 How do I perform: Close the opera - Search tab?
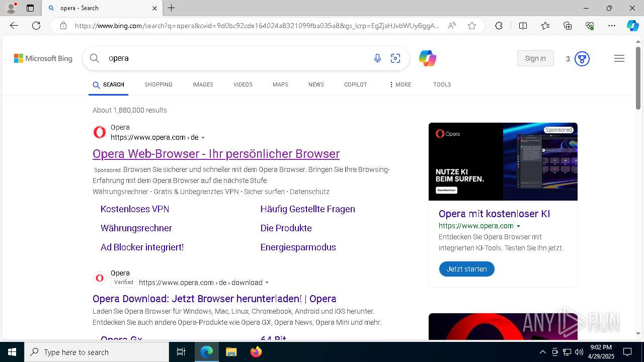click(155, 8)
